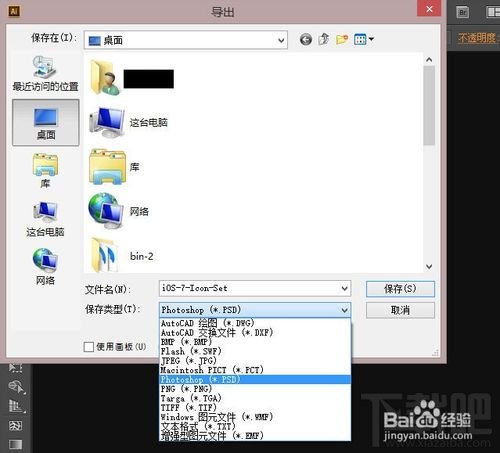The width and height of the screenshot is (500, 453).
Task: Click the Adobe Bridge Br icon
Action: coord(462,13)
